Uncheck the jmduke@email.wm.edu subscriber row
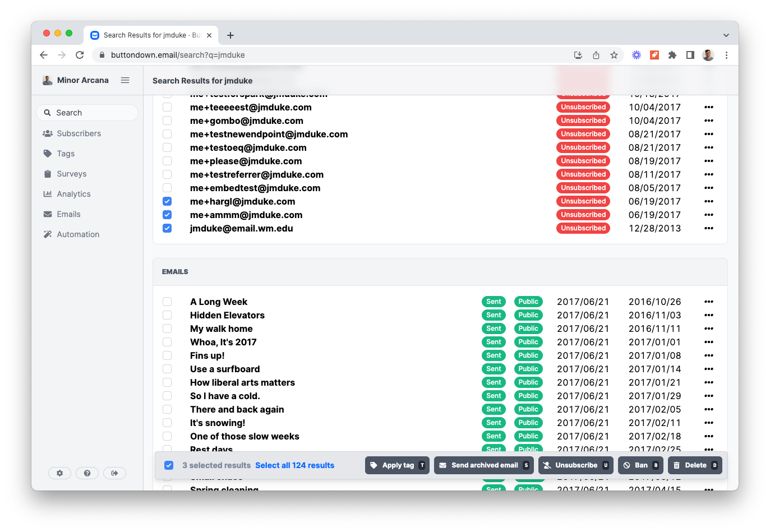Screen dimensions: 770x532 tap(167, 228)
